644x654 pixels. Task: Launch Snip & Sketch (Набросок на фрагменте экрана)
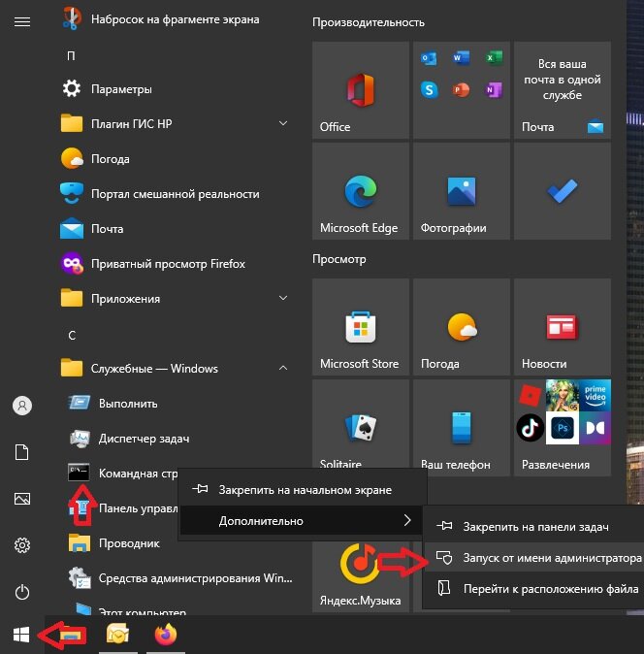click(160, 19)
